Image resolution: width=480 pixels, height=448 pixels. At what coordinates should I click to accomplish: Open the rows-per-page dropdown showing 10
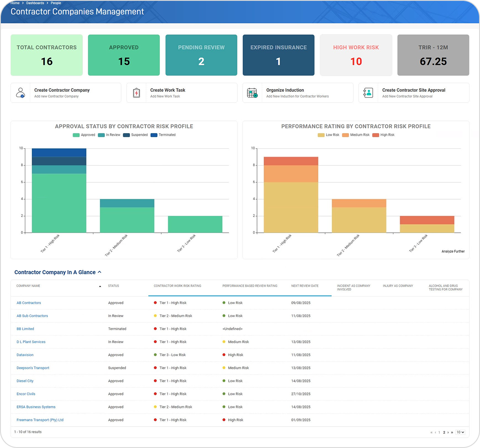(460, 432)
